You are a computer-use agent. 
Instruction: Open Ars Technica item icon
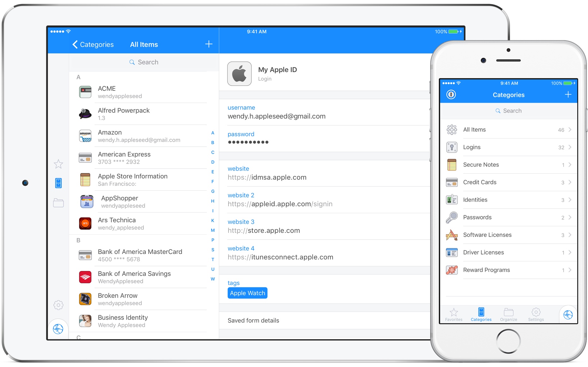85,223
